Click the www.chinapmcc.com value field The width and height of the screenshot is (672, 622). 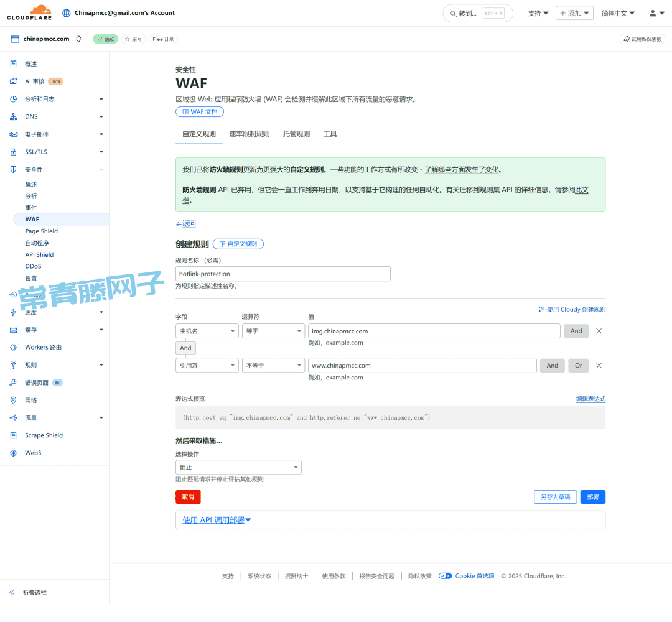(x=422, y=365)
